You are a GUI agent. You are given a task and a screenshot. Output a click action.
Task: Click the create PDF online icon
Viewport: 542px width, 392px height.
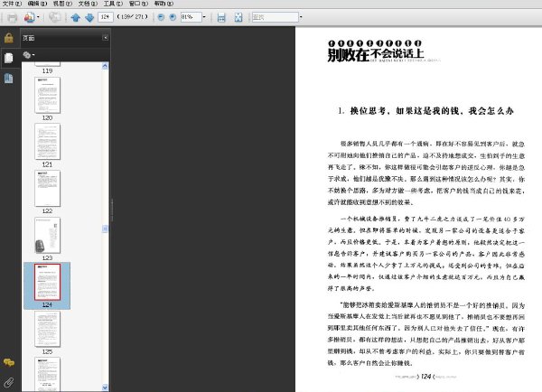(30, 17)
